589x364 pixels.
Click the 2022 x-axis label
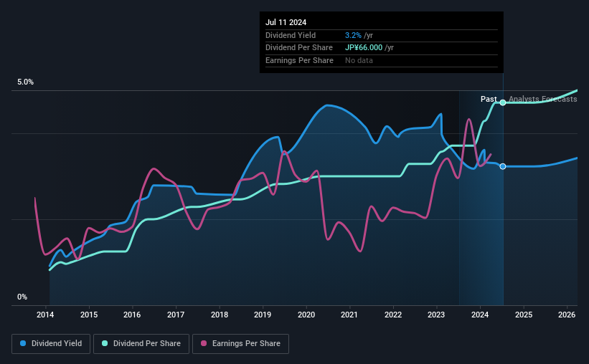(393, 315)
